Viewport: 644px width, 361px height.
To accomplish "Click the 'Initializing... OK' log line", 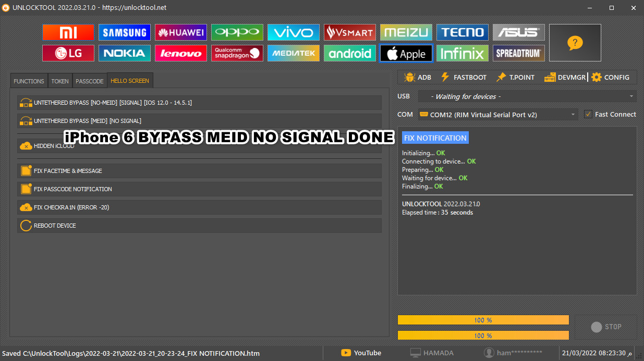I will pos(423,153).
